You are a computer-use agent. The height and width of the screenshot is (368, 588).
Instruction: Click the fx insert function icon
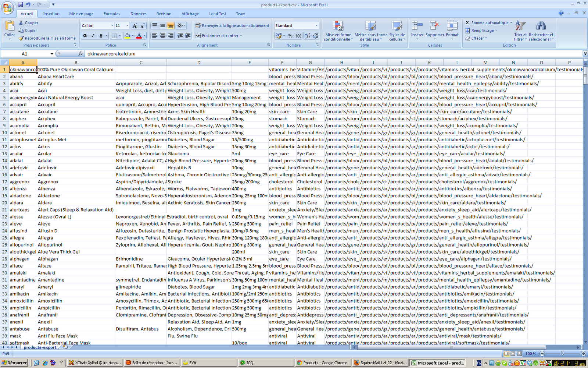click(x=80, y=54)
